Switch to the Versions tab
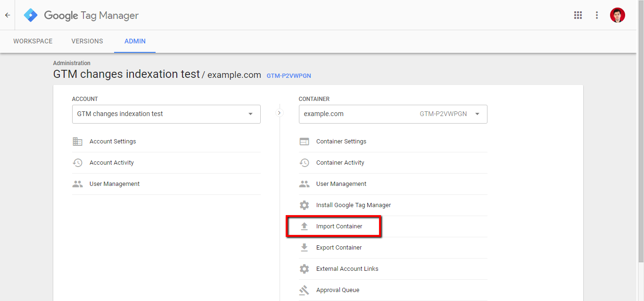The image size is (644, 301). coord(87,42)
